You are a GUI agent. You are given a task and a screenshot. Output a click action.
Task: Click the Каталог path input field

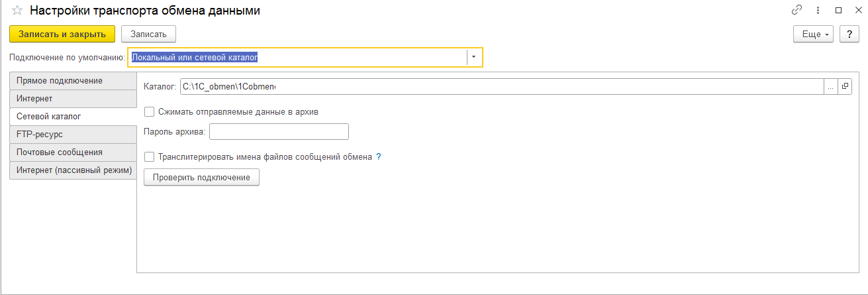[x=501, y=86]
